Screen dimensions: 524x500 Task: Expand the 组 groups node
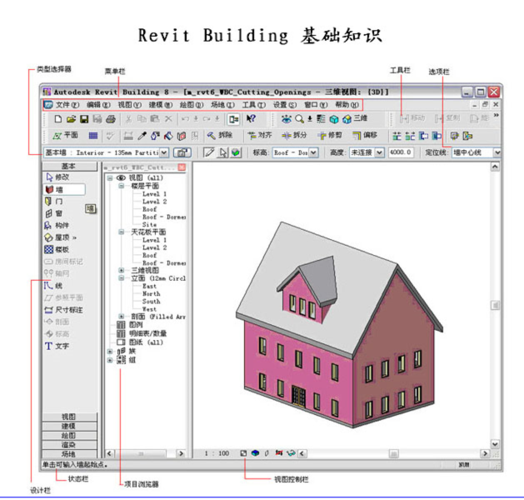[110, 360]
